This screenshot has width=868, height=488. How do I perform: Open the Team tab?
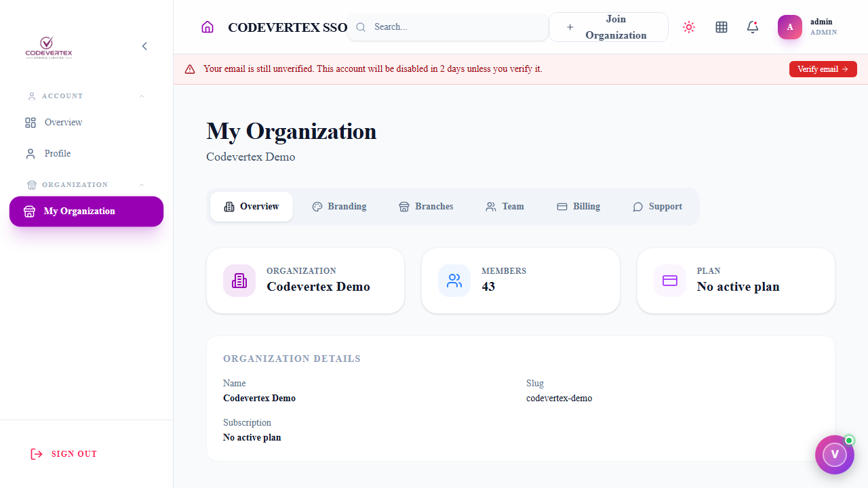(505, 207)
